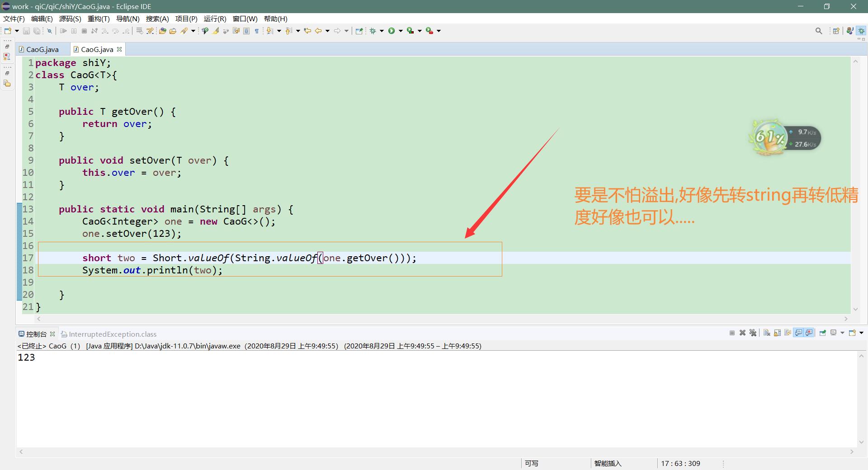Switch to the first CaoG.java tab
The image size is (868, 470).
click(x=42, y=49)
